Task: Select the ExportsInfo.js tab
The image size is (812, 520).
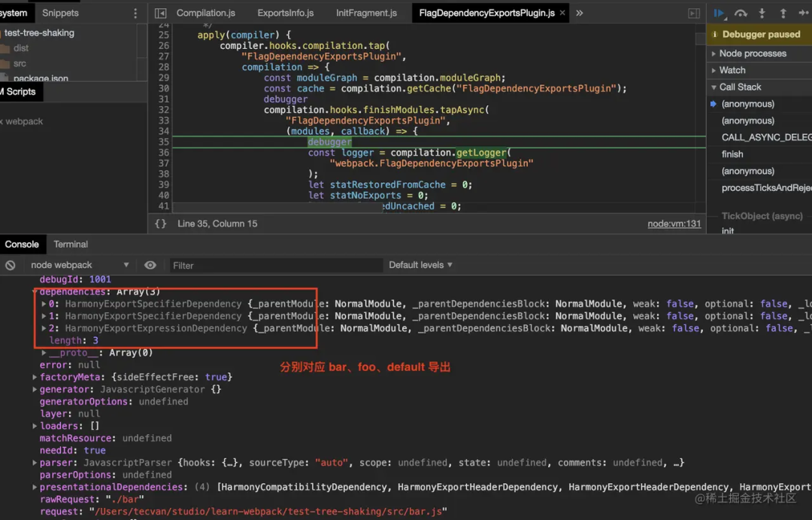Action: (x=285, y=13)
